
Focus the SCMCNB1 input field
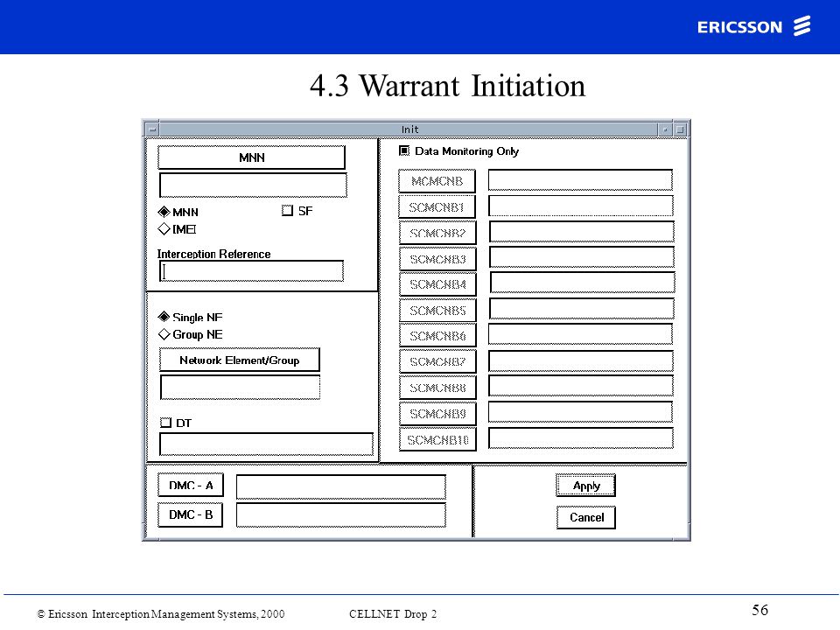(581, 206)
